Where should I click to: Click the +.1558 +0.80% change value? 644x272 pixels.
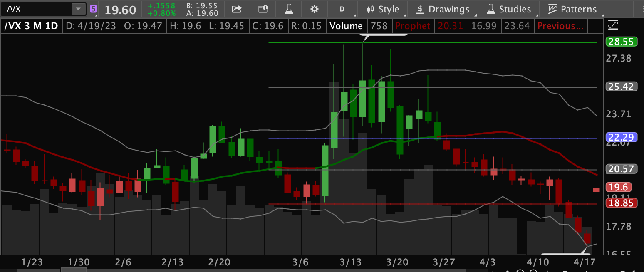point(161,9)
